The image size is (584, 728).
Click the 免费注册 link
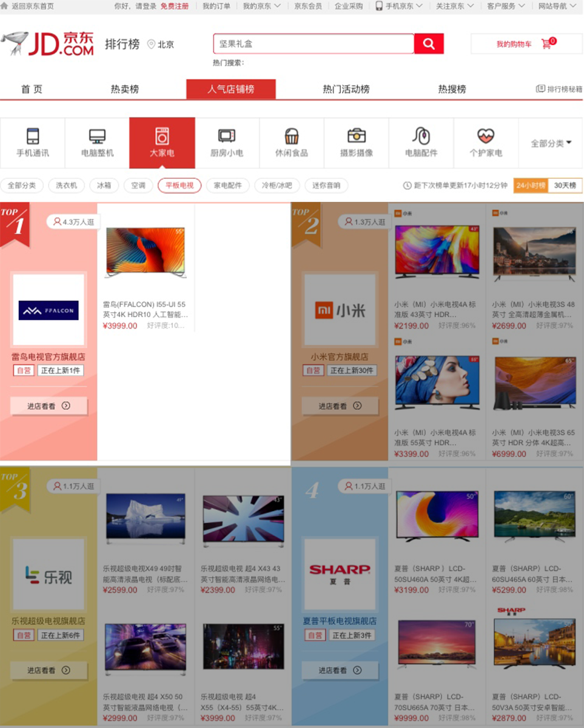point(175,6)
